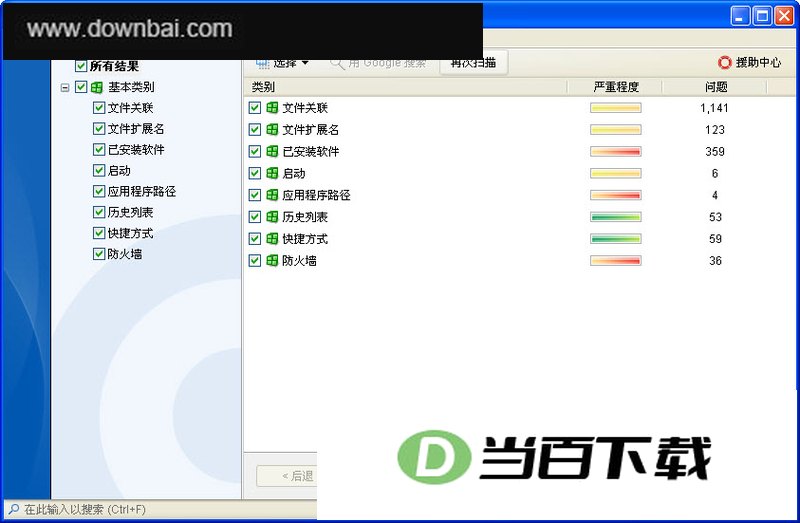Uncheck 应用程序路径 in the left tree

[x=99, y=191]
